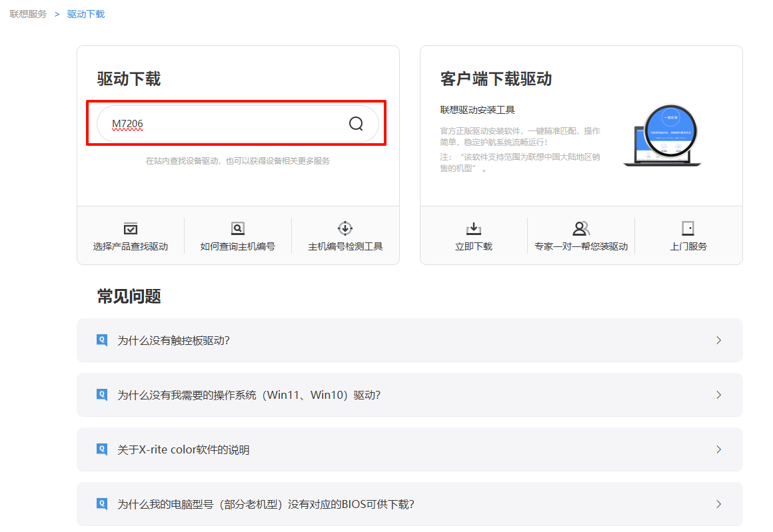
Task: Click the 立即下载 download icon
Action: pos(473,227)
